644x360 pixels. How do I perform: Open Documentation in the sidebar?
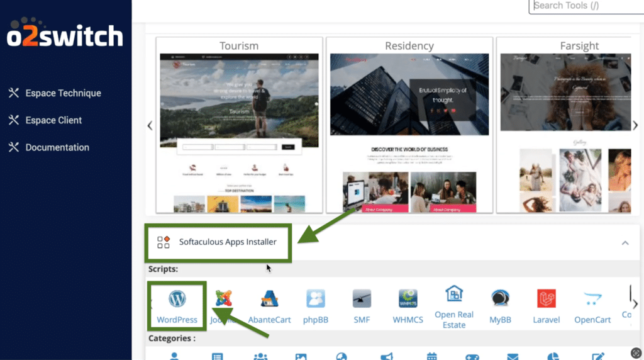click(x=57, y=147)
